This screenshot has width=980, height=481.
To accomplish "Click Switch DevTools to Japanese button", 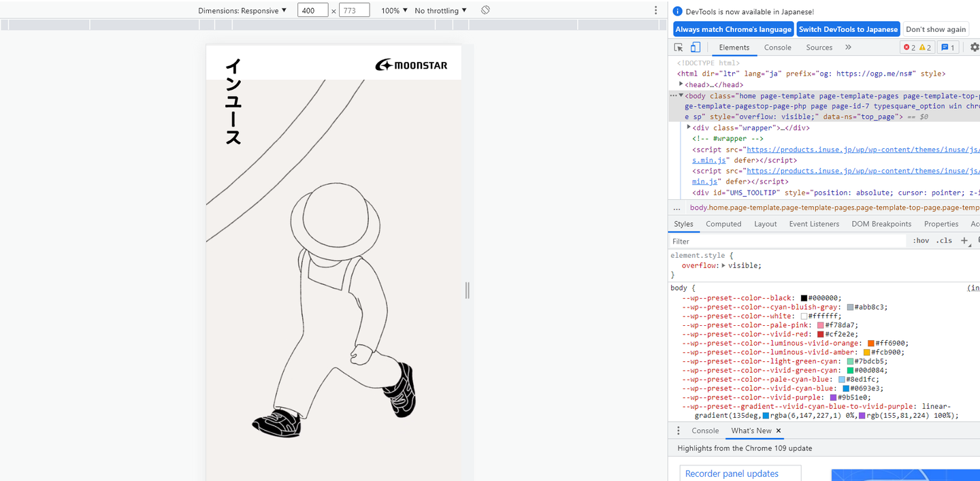I will coord(848,29).
